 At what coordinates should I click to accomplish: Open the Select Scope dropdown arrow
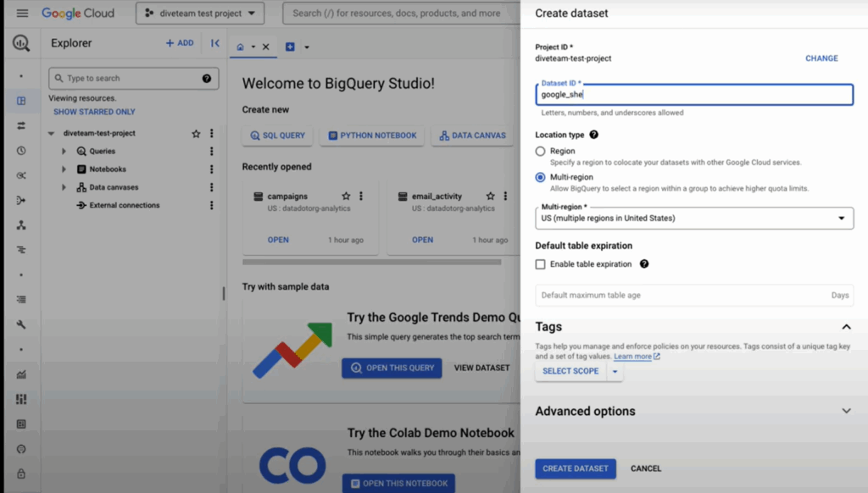pyautogui.click(x=615, y=372)
